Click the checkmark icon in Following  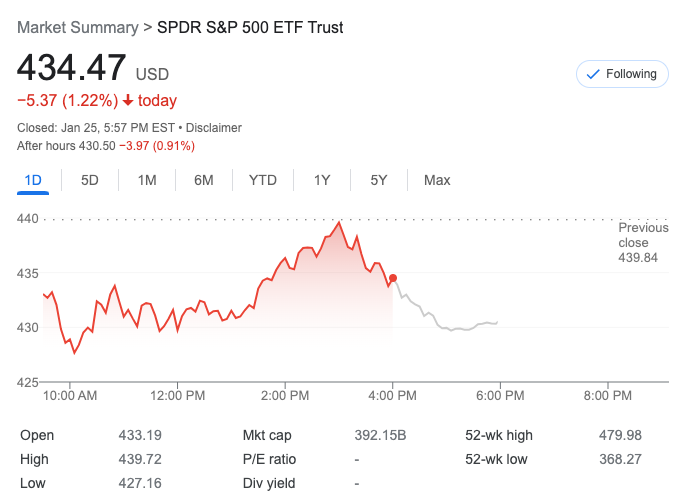point(593,74)
